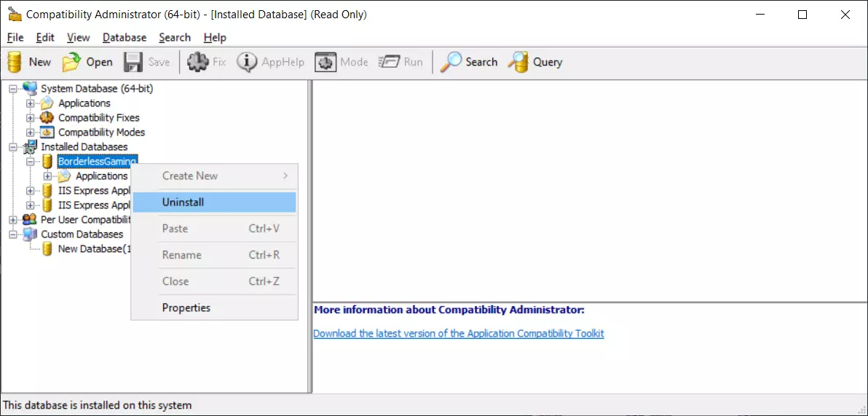Expand the second IIS Express database node
This screenshot has height=416, width=868.
click(x=30, y=205)
